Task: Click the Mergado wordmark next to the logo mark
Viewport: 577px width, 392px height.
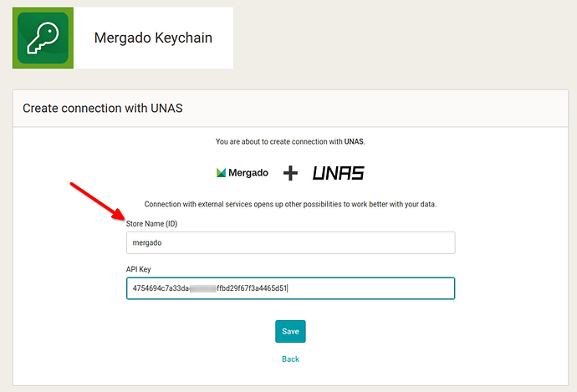Action: tap(249, 173)
